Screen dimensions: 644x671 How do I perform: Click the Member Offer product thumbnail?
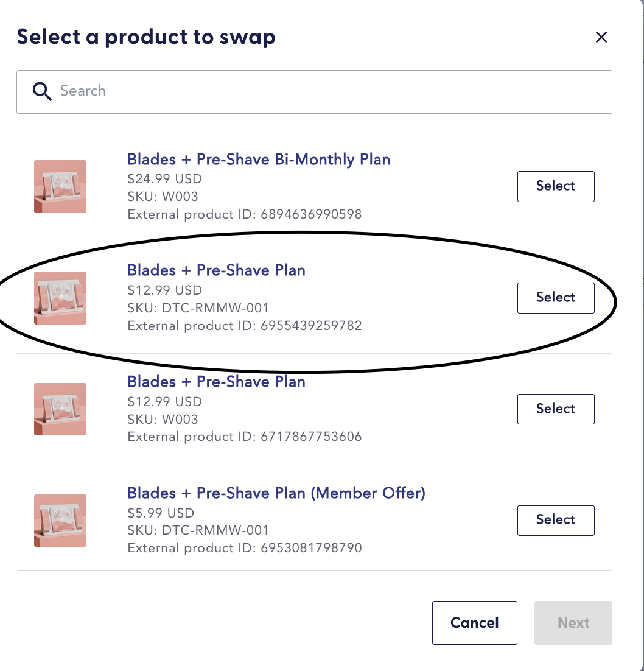point(60,521)
